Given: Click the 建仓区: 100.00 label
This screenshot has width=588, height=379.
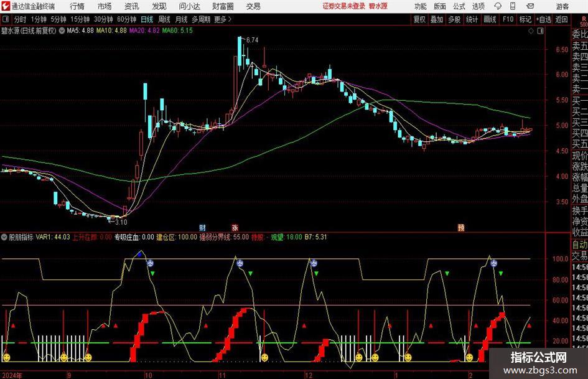Looking at the screenshot, I should click(177, 237).
